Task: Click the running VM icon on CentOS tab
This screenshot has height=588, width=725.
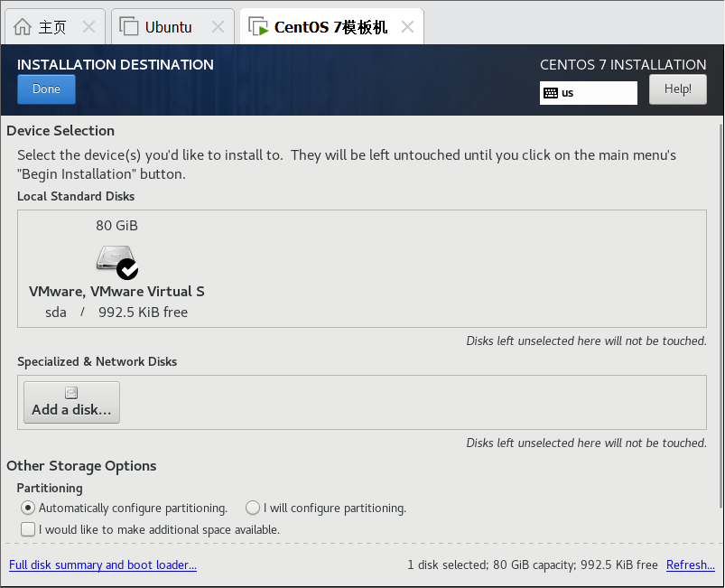Action: point(258,26)
